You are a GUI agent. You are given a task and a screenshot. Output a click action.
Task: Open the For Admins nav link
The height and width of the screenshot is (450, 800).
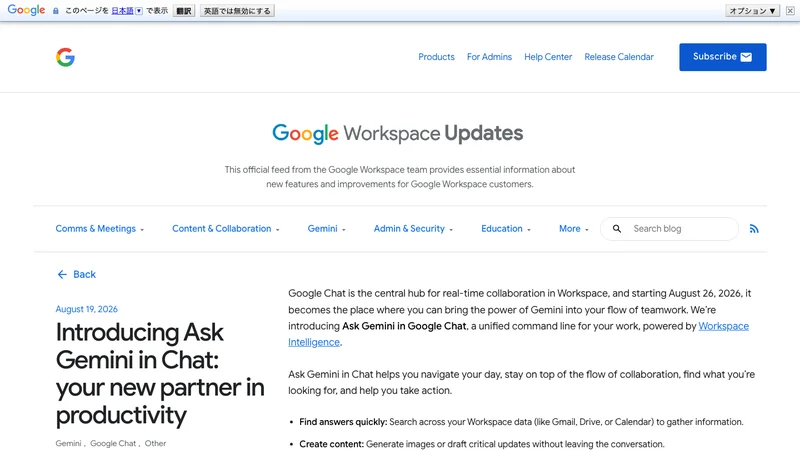point(489,57)
